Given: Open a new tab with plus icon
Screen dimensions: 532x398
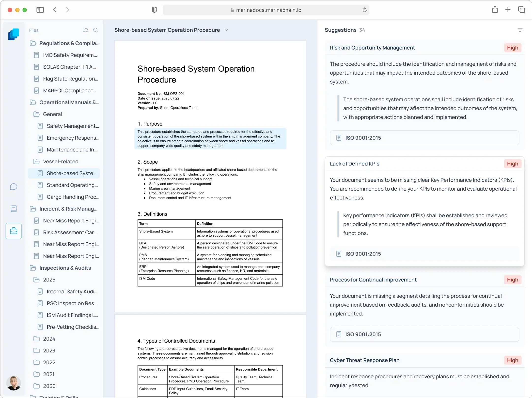Looking at the screenshot, I should click(508, 10).
